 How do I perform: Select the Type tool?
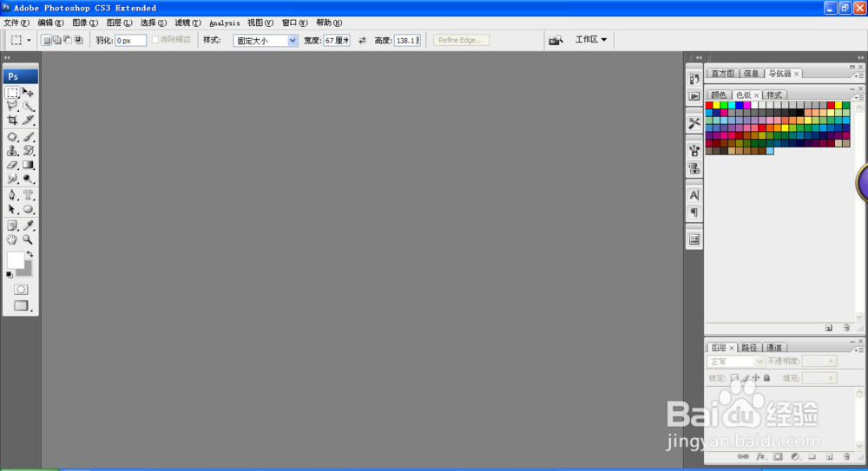pyautogui.click(x=29, y=195)
